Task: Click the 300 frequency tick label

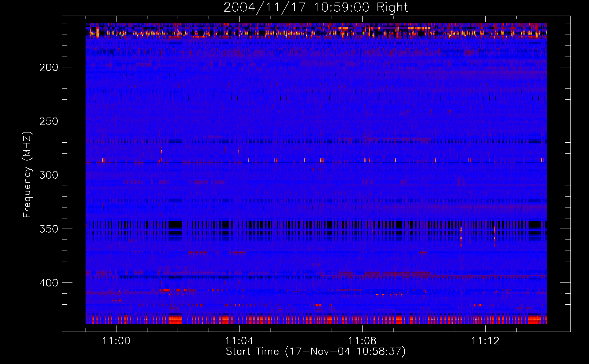Action: point(48,175)
